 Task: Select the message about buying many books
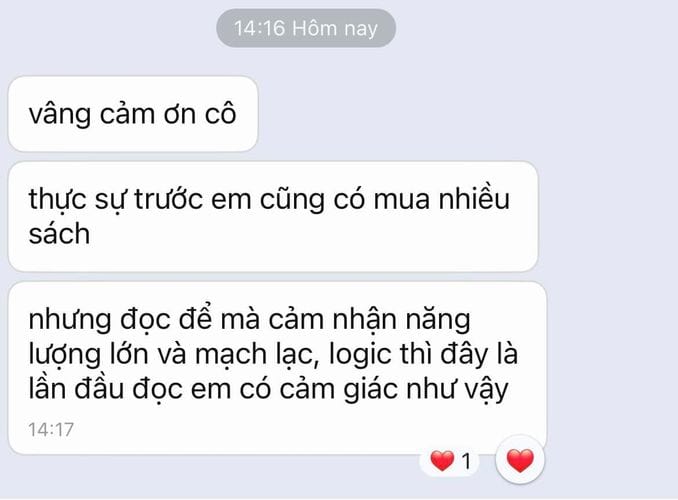click(x=273, y=217)
